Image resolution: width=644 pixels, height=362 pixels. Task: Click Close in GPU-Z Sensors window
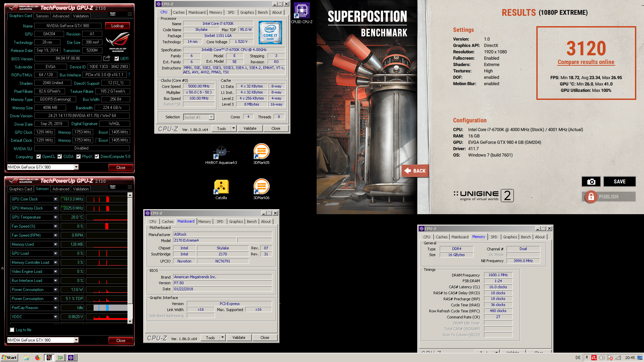tap(121, 340)
